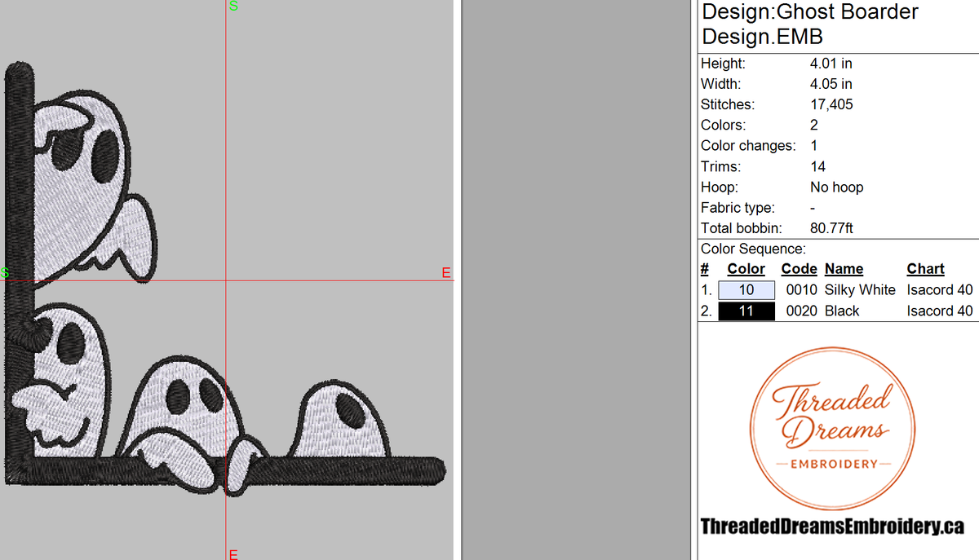Click the green 'S' marker atop the vertical guide
The width and height of the screenshot is (979, 560).
(233, 7)
